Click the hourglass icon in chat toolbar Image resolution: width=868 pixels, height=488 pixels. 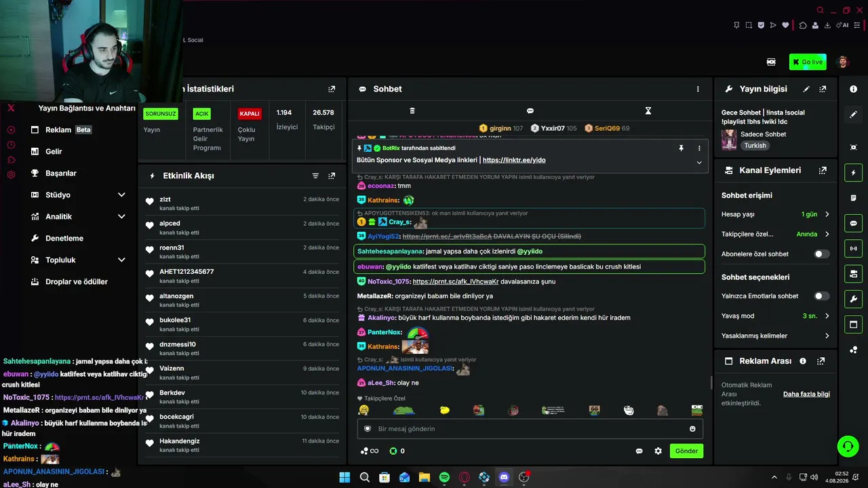point(648,110)
